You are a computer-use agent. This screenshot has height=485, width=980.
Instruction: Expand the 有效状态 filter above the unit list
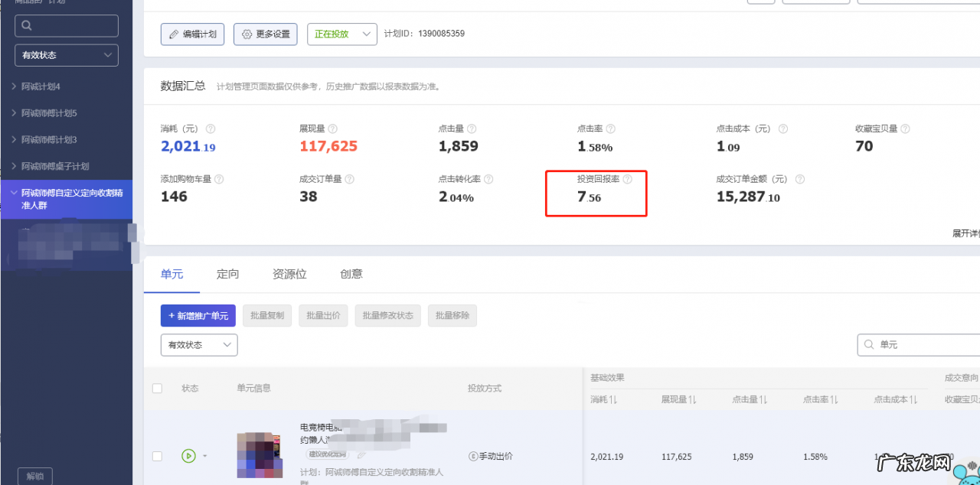point(198,345)
